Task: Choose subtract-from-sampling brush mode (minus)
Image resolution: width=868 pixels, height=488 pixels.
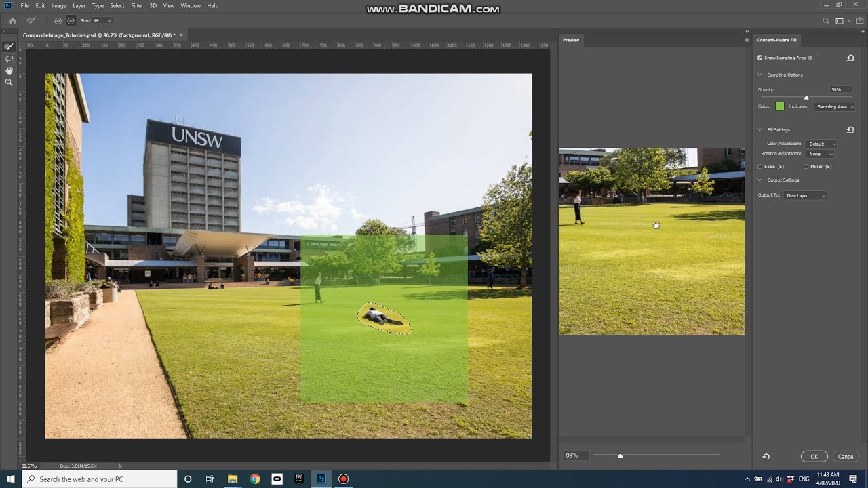Action: point(71,21)
